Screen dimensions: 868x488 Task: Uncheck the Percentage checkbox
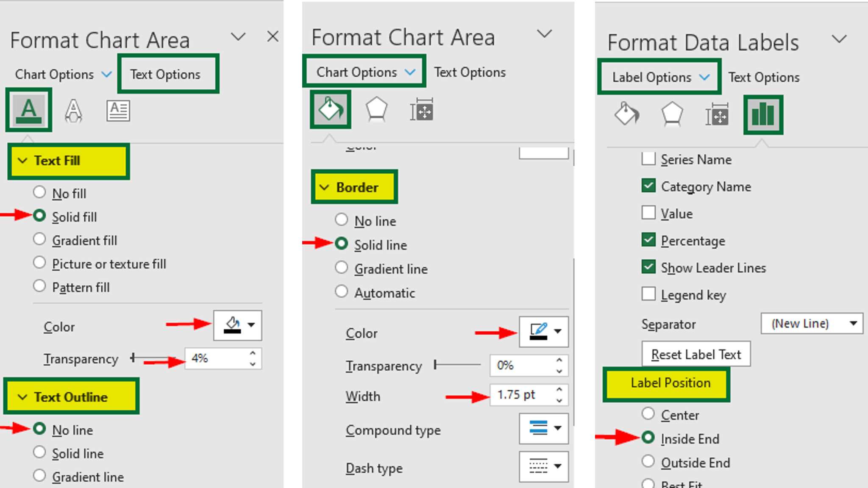point(648,240)
